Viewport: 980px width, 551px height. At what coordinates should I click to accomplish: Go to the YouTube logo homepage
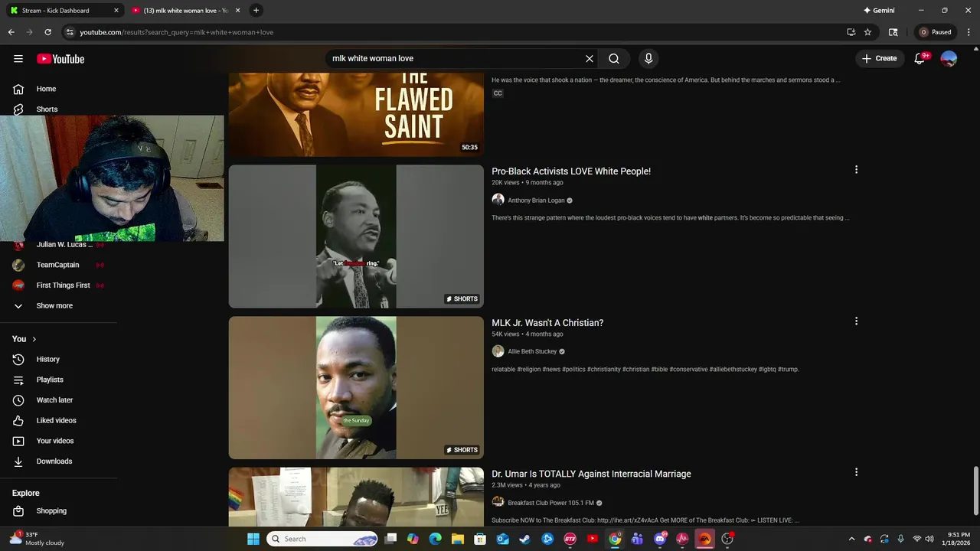point(60,59)
